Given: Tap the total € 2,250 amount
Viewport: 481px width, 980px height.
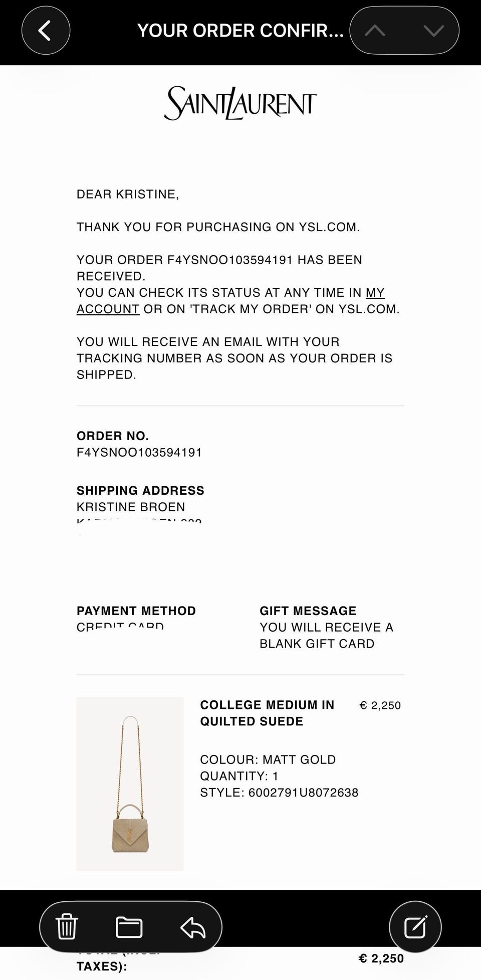Looking at the screenshot, I should coord(381,958).
